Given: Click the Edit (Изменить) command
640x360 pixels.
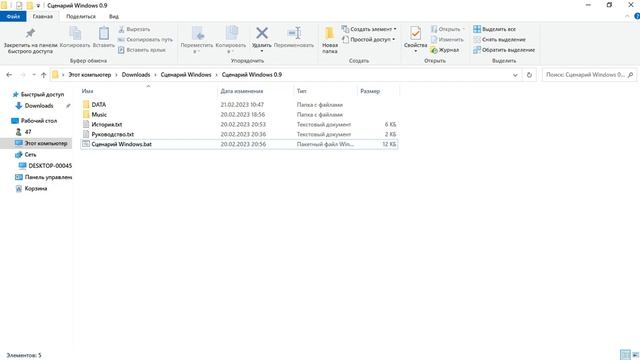Looking at the screenshot, I should tap(447, 40).
